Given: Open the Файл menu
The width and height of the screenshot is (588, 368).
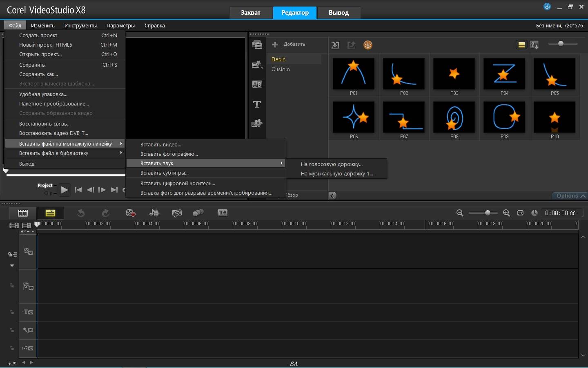Looking at the screenshot, I should point(15,25).
